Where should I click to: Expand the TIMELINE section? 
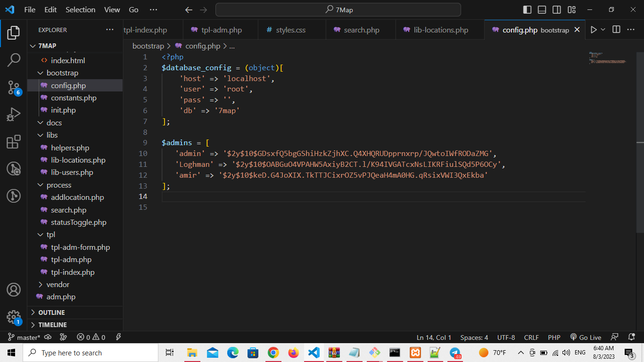click(75, 325)
